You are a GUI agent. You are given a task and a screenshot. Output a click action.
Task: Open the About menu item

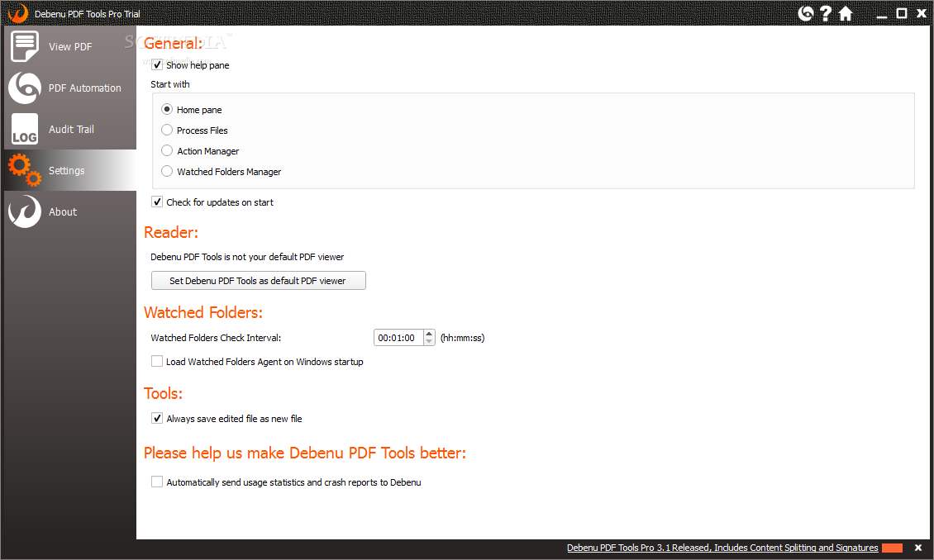pos(70,212)
